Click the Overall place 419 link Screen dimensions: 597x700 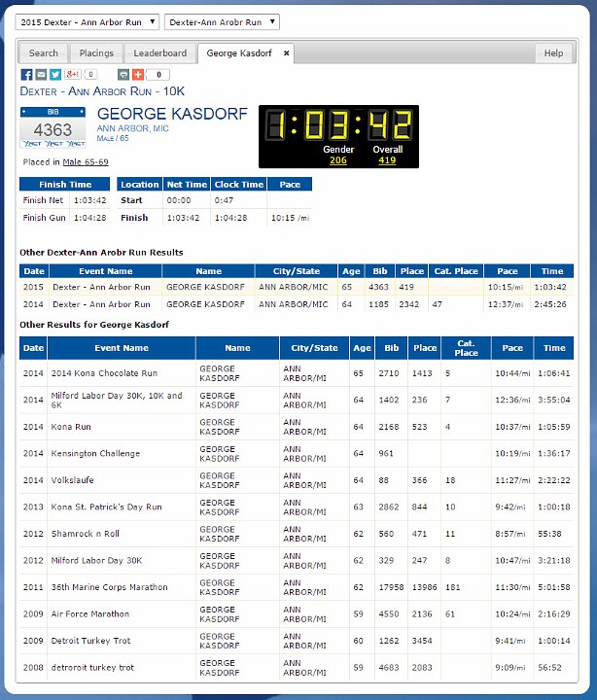(x=387, y=160)
